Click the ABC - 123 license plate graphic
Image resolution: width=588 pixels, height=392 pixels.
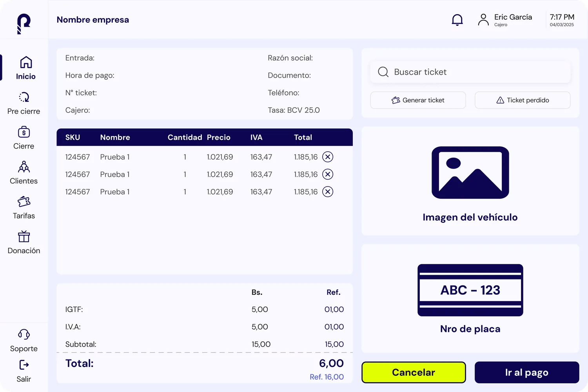pos(470,290)
